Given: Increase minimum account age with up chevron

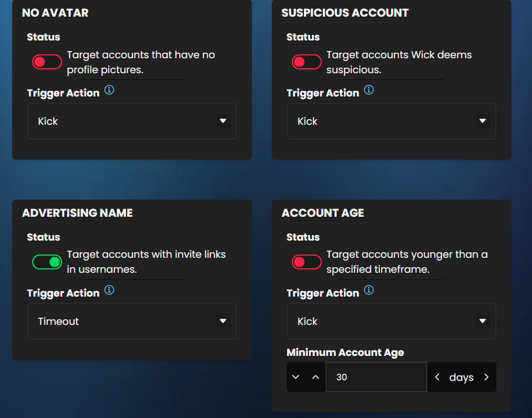Looking at the screenshot, I should click(x=316, y=378).
